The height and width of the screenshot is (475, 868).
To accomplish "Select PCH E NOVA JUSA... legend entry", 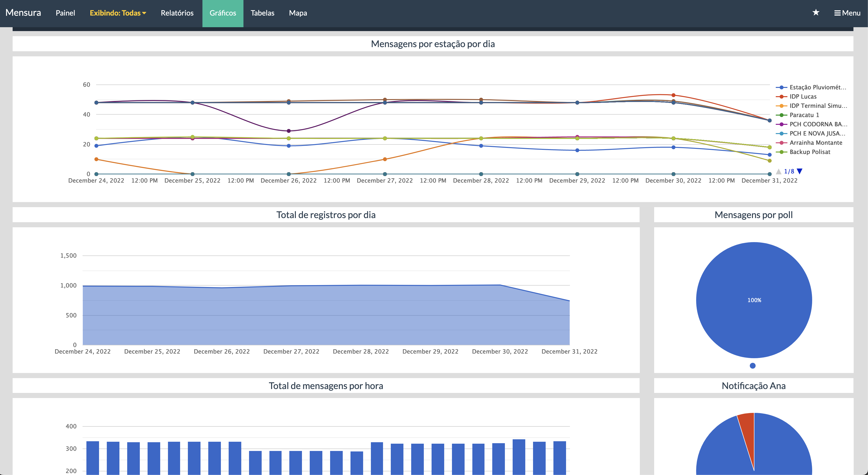I will click(810, 134).
